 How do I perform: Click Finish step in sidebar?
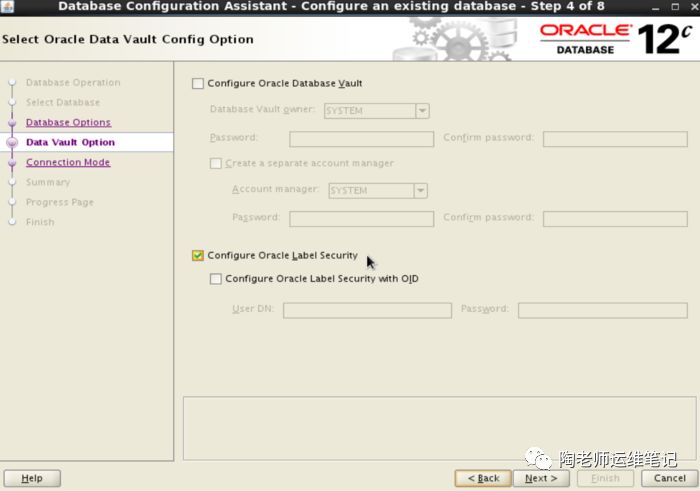point(40,222)
